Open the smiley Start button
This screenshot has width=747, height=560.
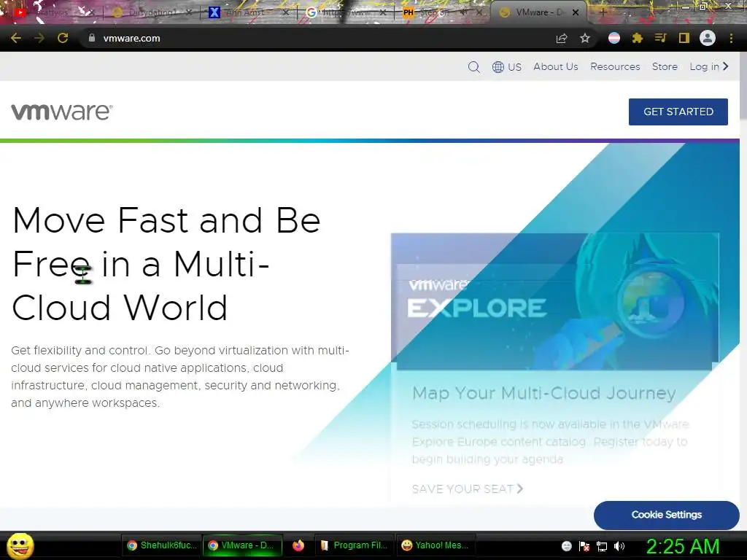tap(20, 545)
